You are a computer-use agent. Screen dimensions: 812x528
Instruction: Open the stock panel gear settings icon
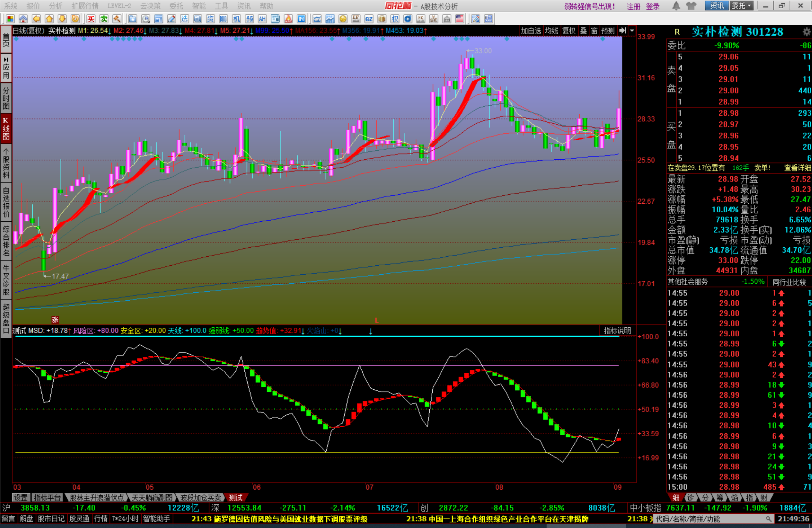point(806,32)
